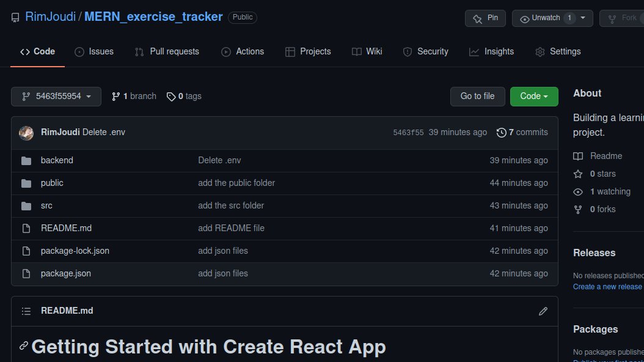This screenshot has width=644, height=362.
Task: View the 1 watching link
Action: 602,191
